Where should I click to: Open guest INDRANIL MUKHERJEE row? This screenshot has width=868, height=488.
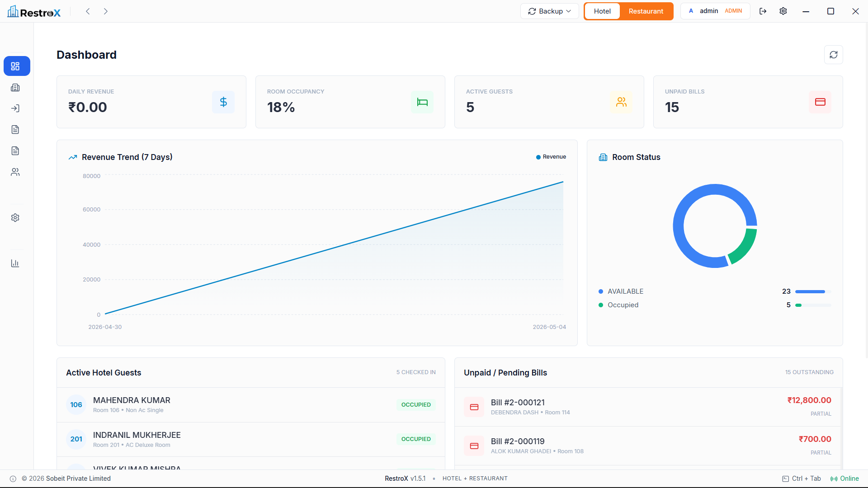pyautogui.click(x=251, y=439)
